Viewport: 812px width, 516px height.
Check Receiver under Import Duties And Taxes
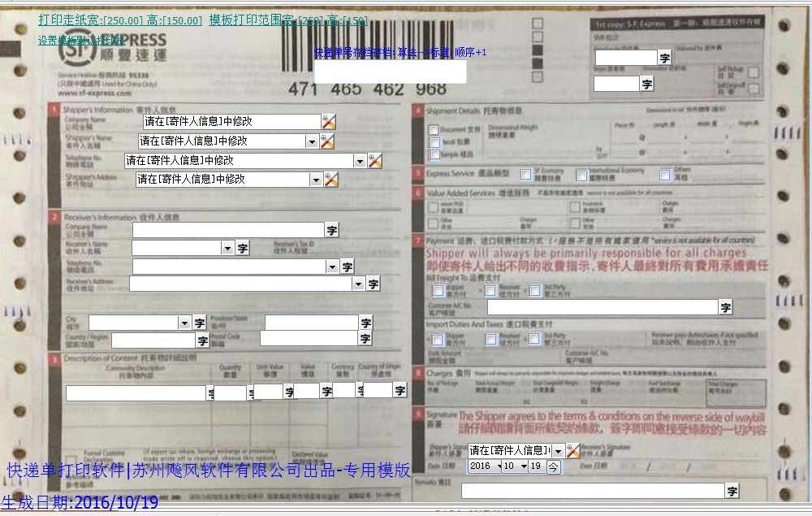491,339
